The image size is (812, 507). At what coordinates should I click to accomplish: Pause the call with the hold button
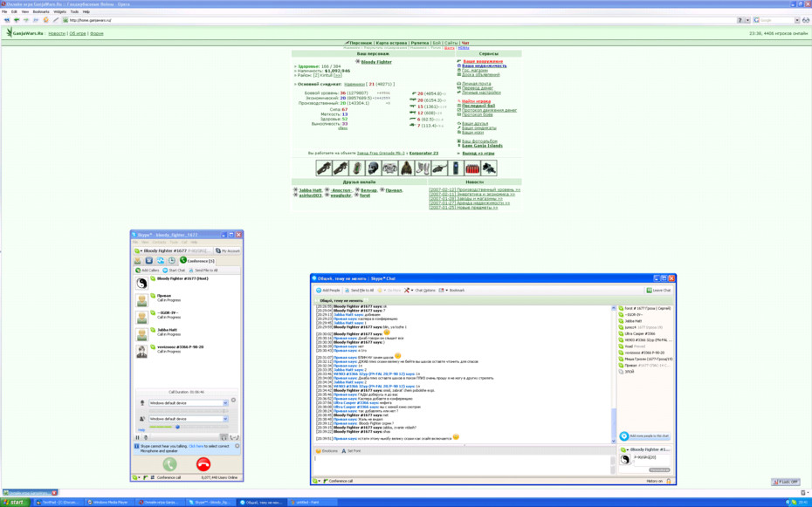click(x=138, y=438)
